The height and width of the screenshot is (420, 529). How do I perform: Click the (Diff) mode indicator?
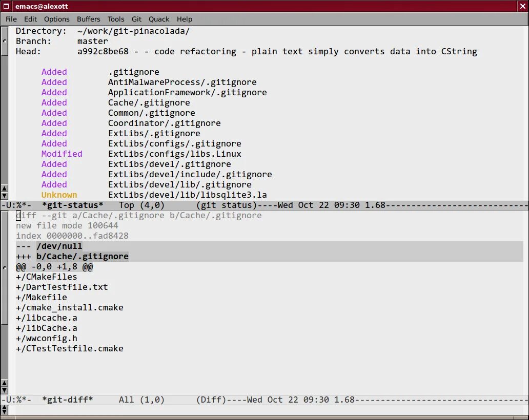211,400
